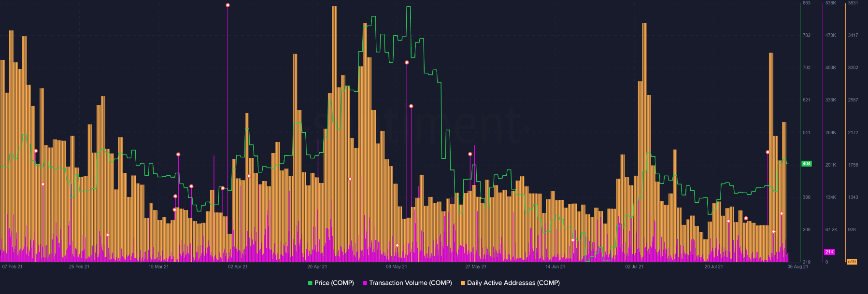Click the 02 Jul 21 date label
Image resolution: width=868 pixels, height=294 pixels.
click(634, 266)
